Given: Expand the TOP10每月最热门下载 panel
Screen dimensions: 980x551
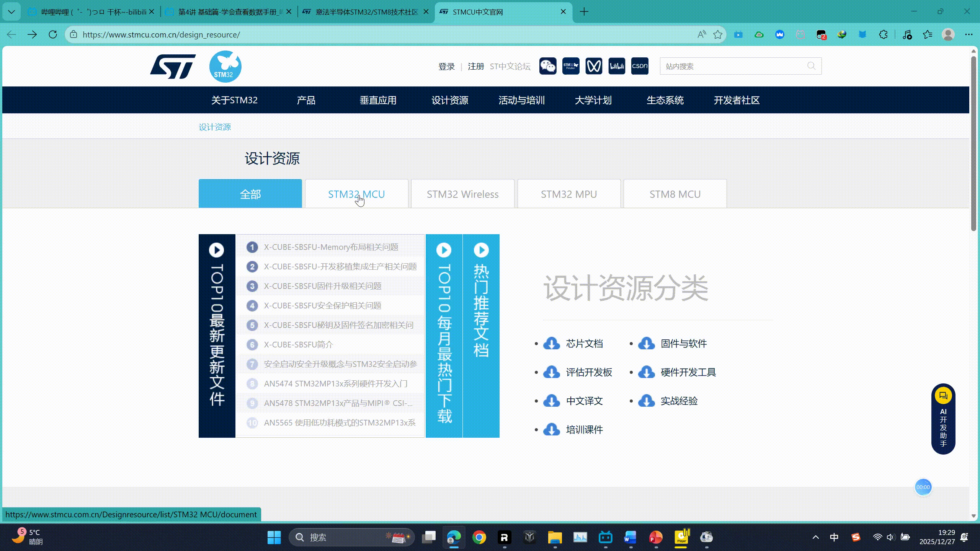Looking at the screenshot, I should tap(444, 336).
